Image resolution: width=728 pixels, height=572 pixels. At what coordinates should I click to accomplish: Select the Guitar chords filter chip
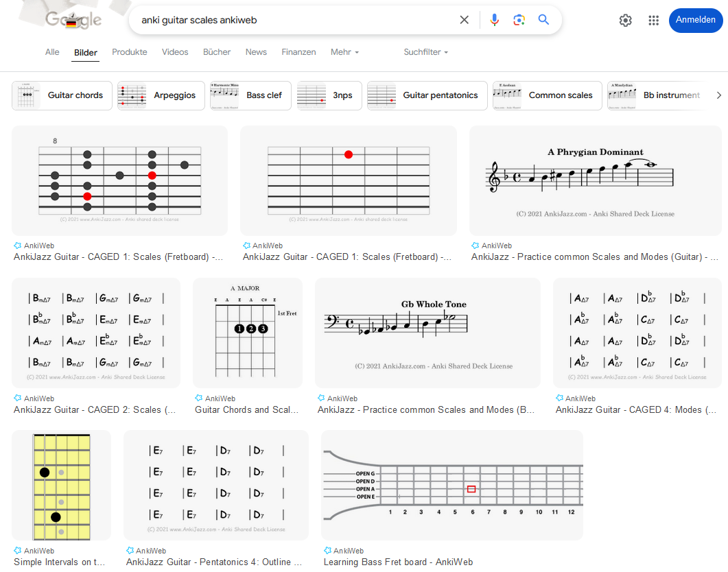click(x=62, y=95)
